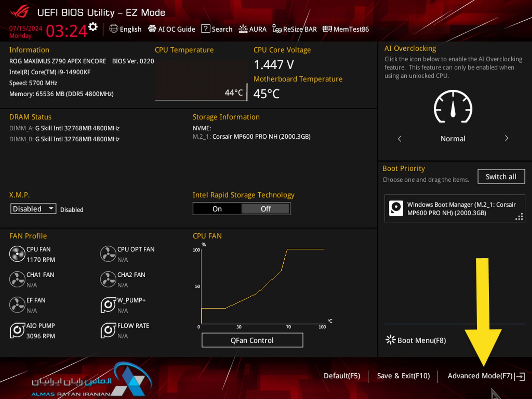Screen dimensions: 532x399
Task: Open the ReSize BAR option
Action: 295,29
